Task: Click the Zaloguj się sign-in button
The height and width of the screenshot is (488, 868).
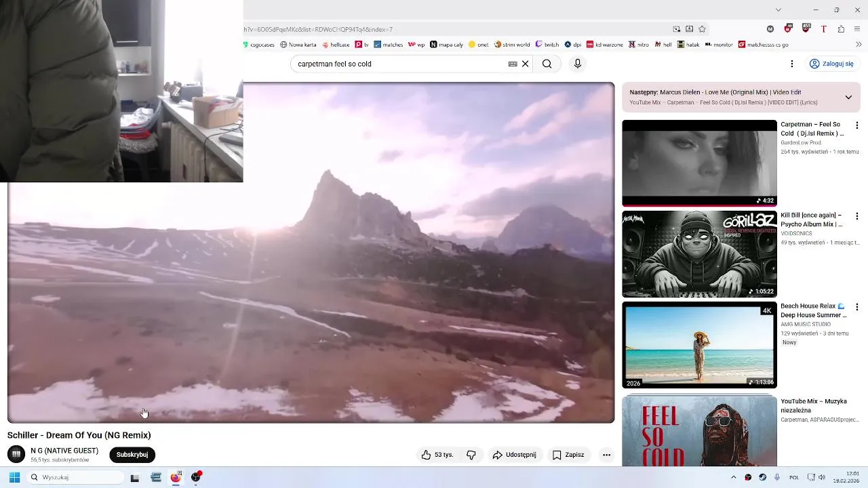Action: click(x=831, y=64)
